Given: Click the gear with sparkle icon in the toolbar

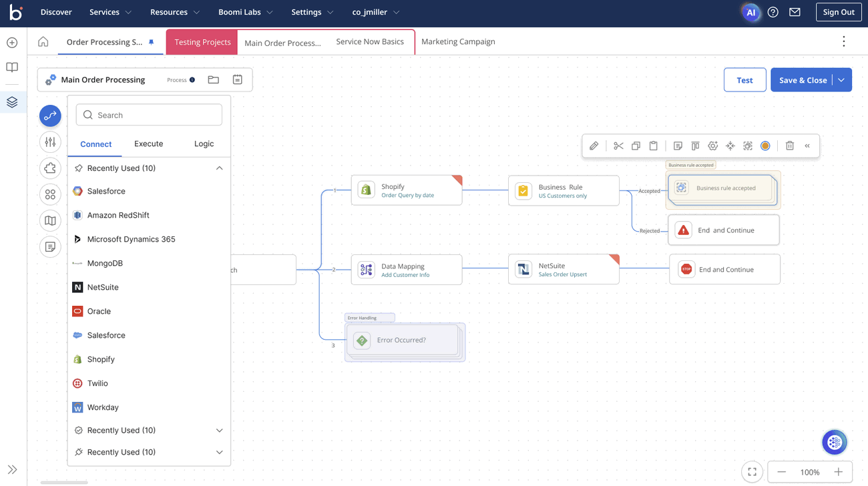Looking at the screenshot, I should (713, 146).
